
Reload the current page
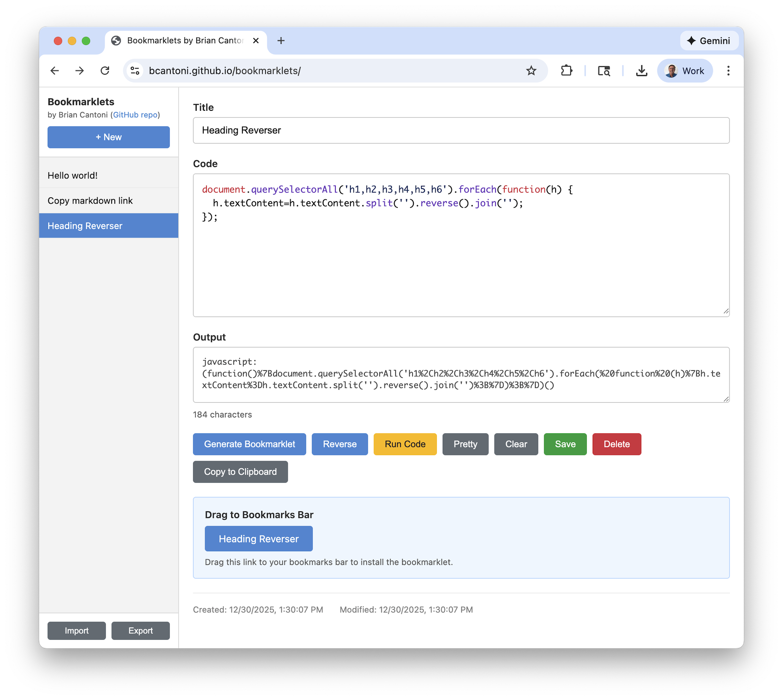[105, 70]
